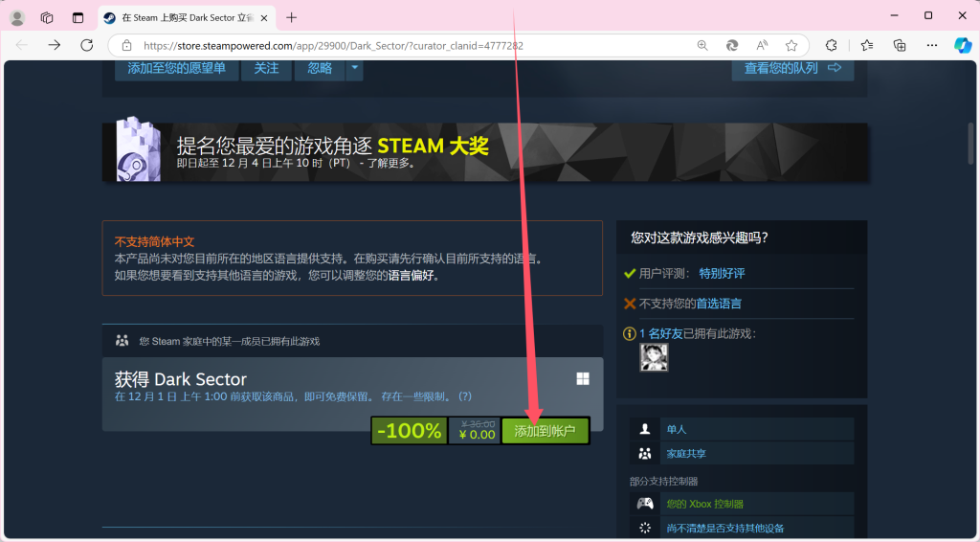Open the browser Settings and more menu
This screenshot has width=980, height=542.
tap(932, 45)
